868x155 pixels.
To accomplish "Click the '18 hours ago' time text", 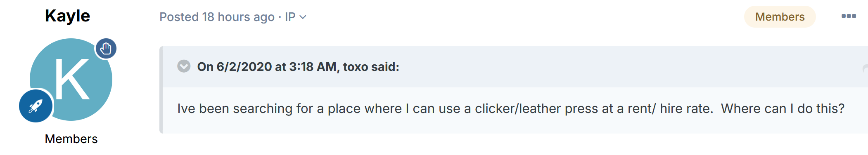I will 238,17.
